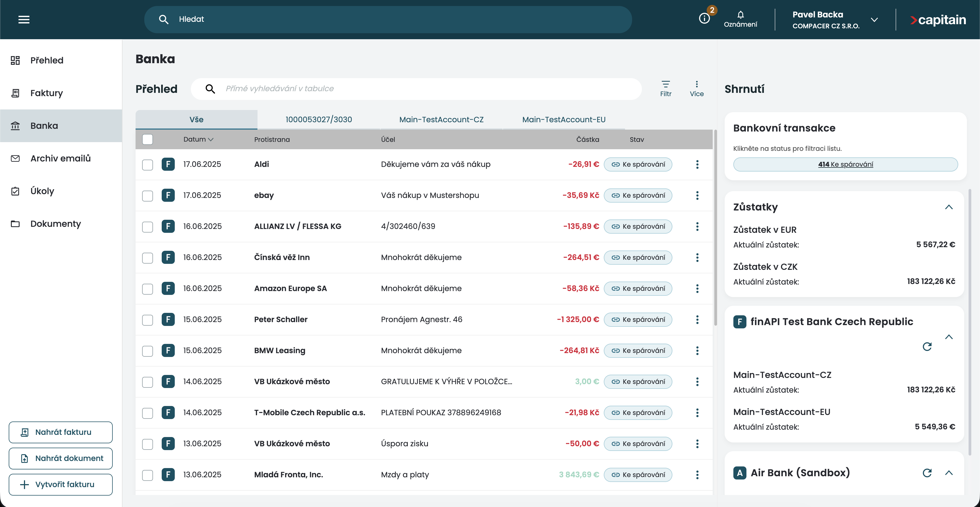This screenshot has width=980, height=507.
Task: Open the hamburger menu icon
Action: pyautogui.click(x=24, y=19)
